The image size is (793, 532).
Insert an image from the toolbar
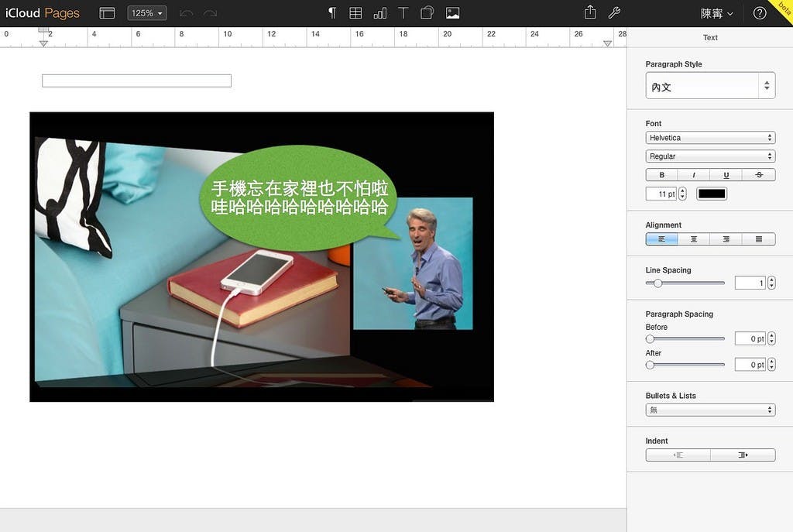(452, 12)
